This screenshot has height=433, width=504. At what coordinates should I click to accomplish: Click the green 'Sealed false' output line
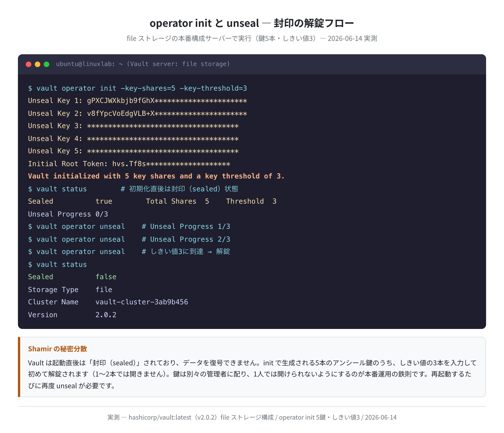(x=72, y=277)
